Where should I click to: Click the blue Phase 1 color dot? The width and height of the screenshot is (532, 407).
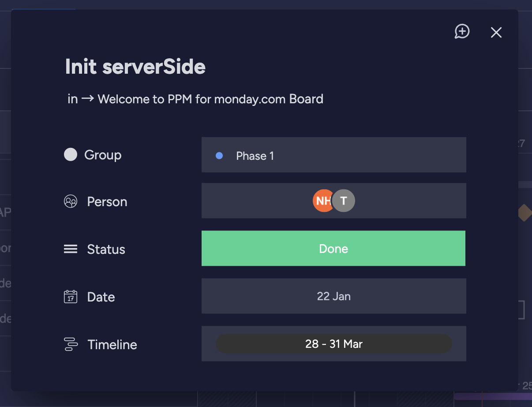point(219,156)
